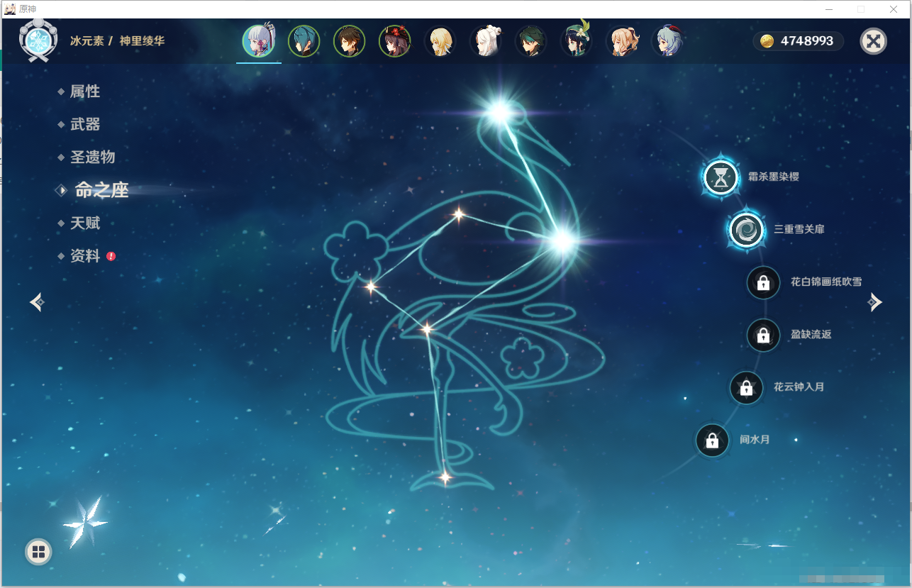Open the 资料 profile tab
Image resolution: width=912 pixels, height=588 pixels.
point(85,256)
